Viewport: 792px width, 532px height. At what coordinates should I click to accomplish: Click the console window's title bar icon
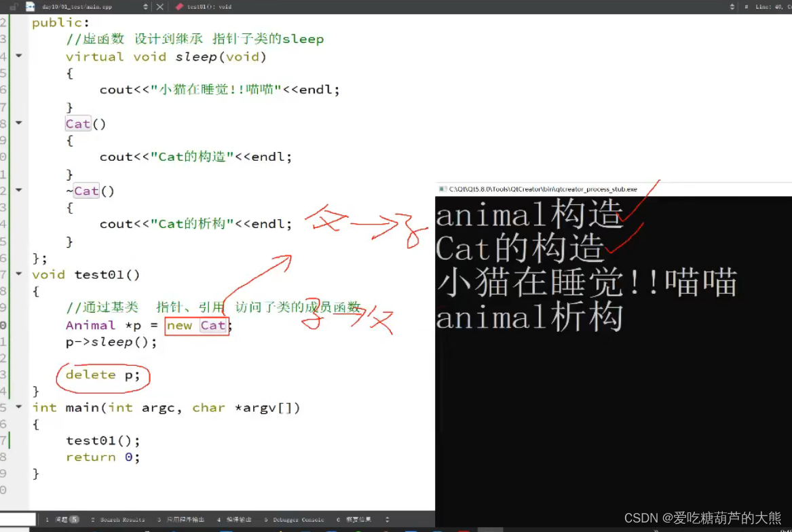click(442, 189)
